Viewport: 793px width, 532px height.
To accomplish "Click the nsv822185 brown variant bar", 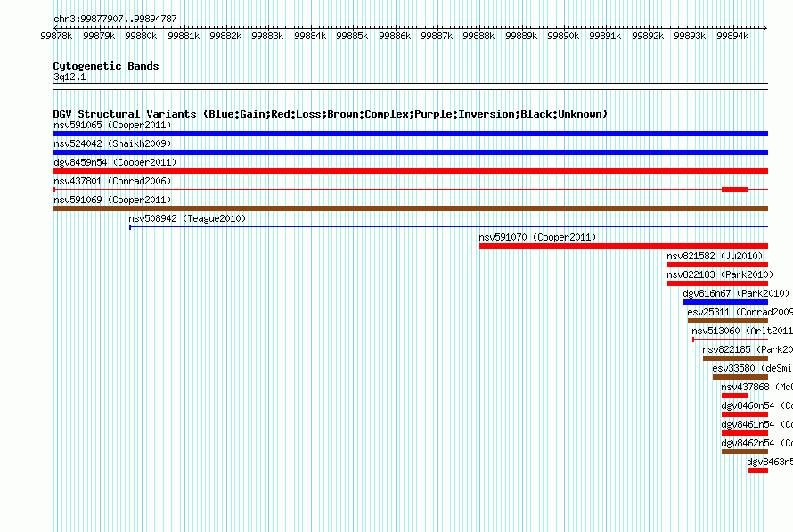I will [735, 358].
